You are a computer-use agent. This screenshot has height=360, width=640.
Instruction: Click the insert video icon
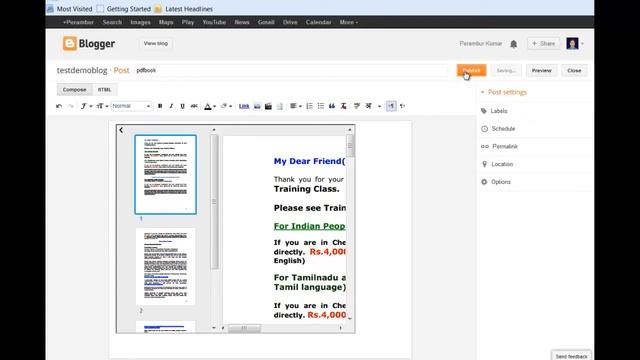(x=268, y=106)
